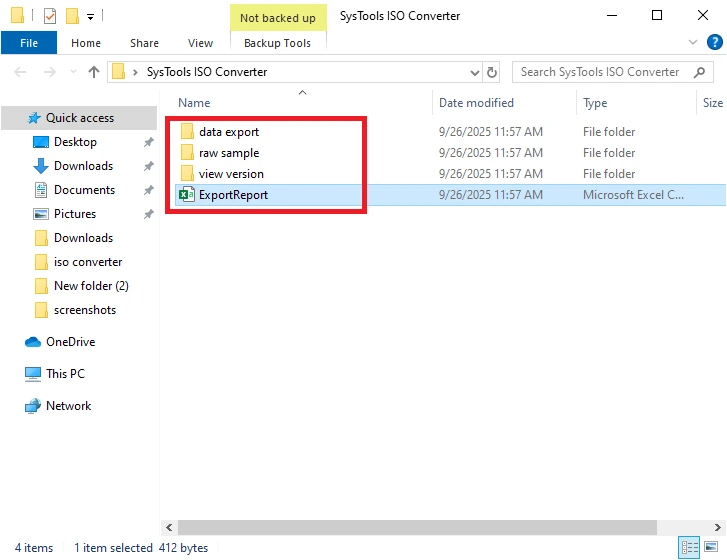Open Help via question mark icon
This screenshot has height=560, width=727.
pyautogui.click(x=714, y=43)
